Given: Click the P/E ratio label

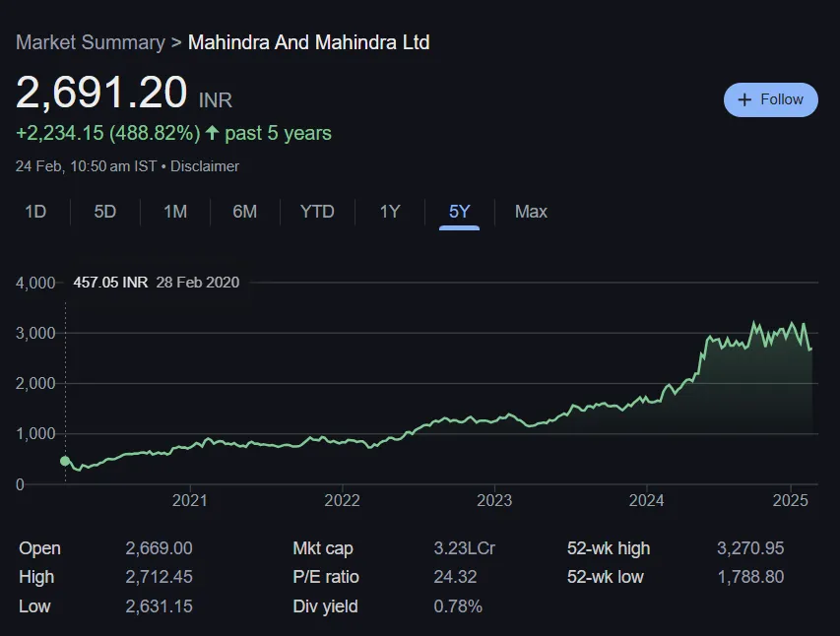Looking at the screenshot, I should pyautogui.click(x=326, y=577).
